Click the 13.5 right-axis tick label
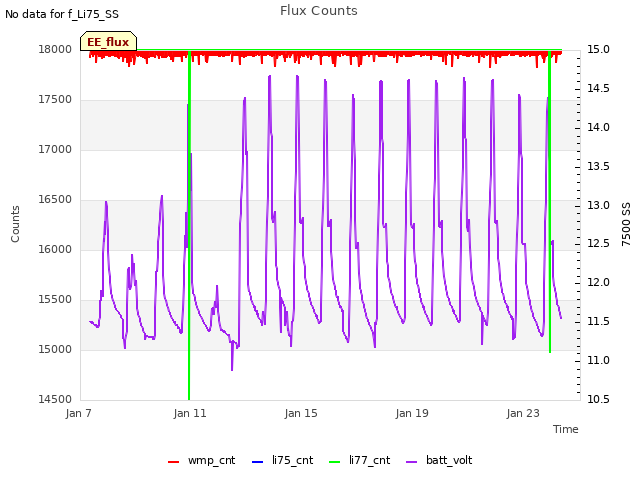The image size is (640, 480). (598, 167)
